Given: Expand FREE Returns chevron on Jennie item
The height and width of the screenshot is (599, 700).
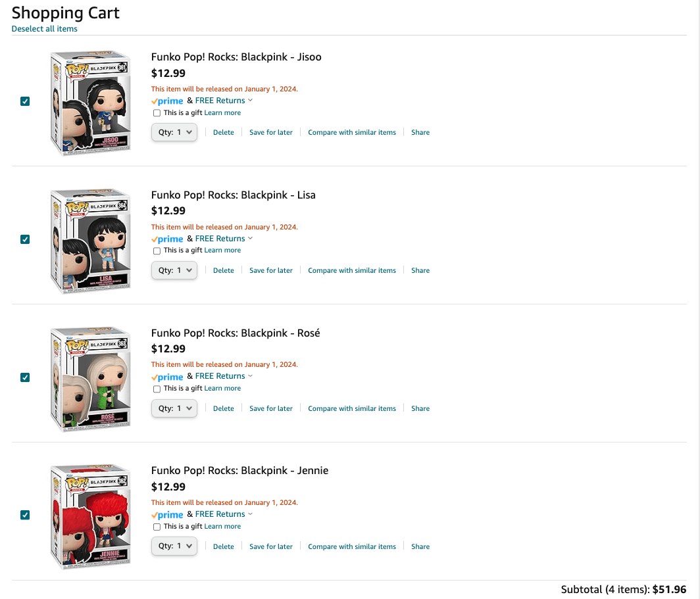Looking at the screenshot, I should 250,514.
